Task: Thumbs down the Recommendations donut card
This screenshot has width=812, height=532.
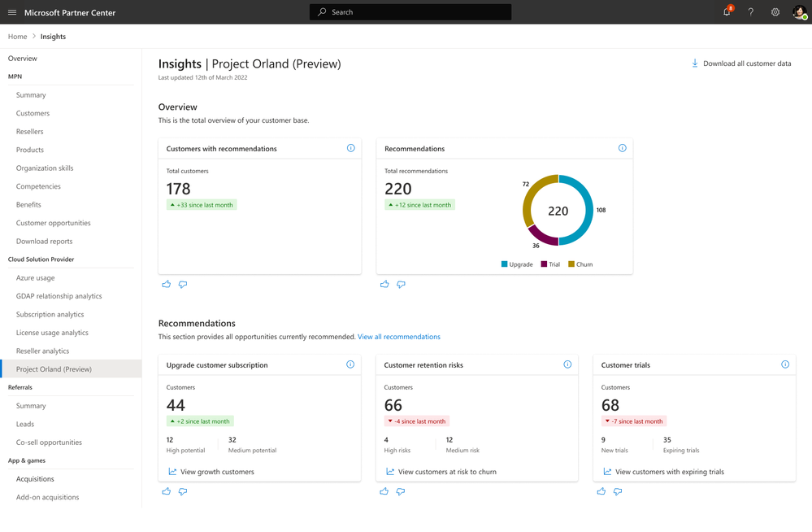Action: pos(401,284)
